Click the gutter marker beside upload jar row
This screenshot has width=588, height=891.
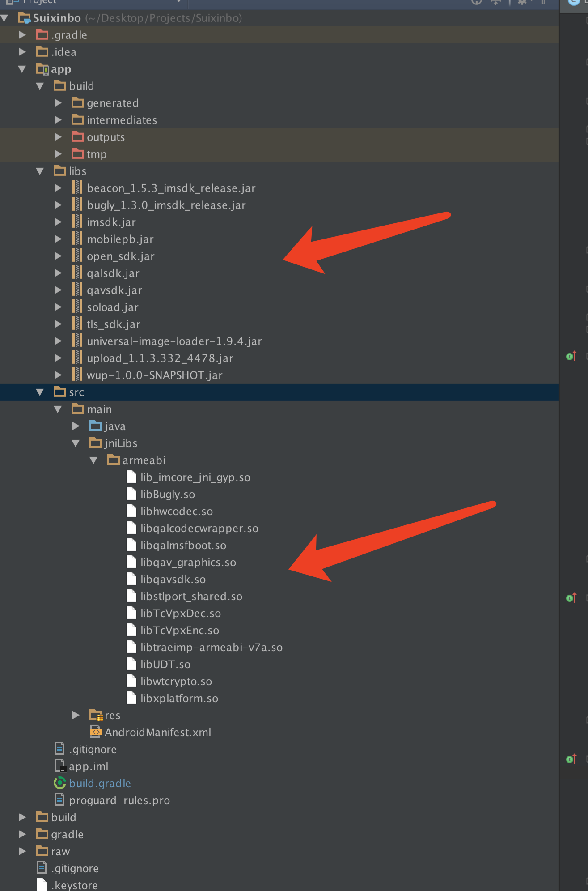[571, 356]
